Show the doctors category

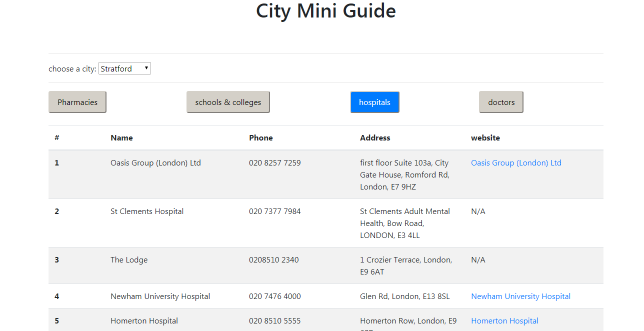[501, 102]
